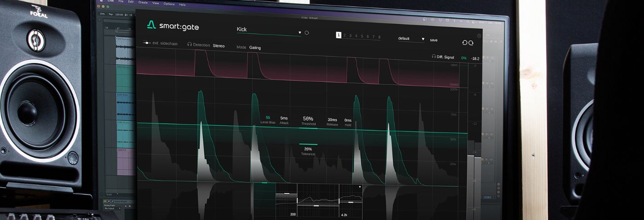Toggle ext. sidechain plug icon
The image size is (644, 220).
[x=147, y=43]
